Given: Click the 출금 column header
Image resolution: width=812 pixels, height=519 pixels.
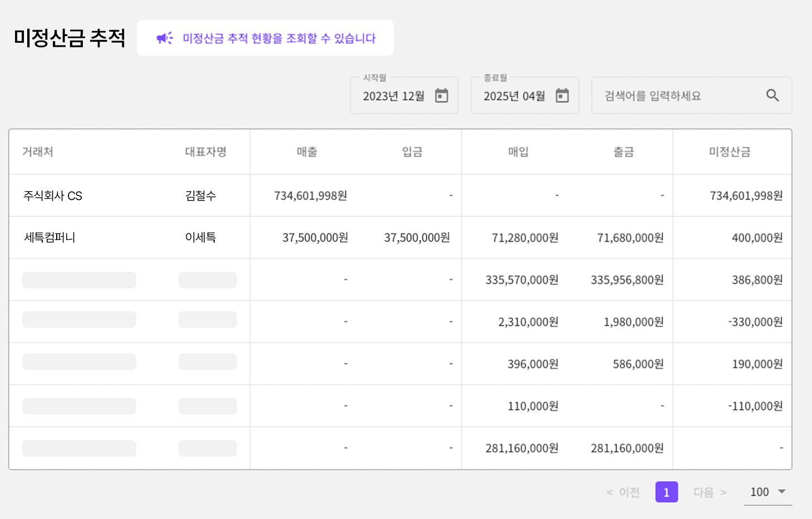Looking at the screenshot, I should tap(623, 152).
